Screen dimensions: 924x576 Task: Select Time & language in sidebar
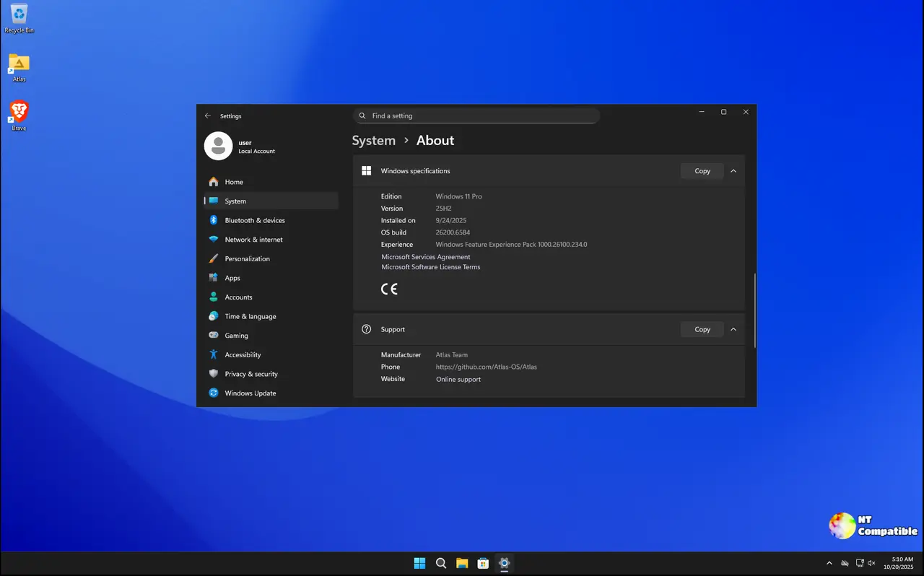coord(250,316)
